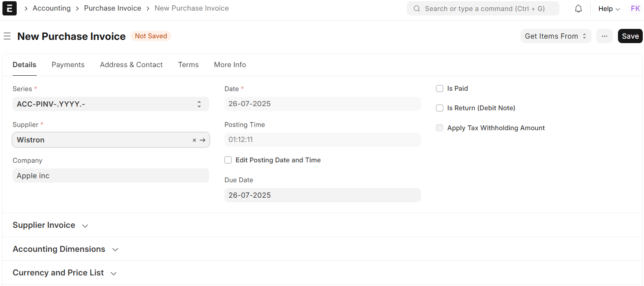Tick Edit Posting Date and Time

click(x=228, y=160)
